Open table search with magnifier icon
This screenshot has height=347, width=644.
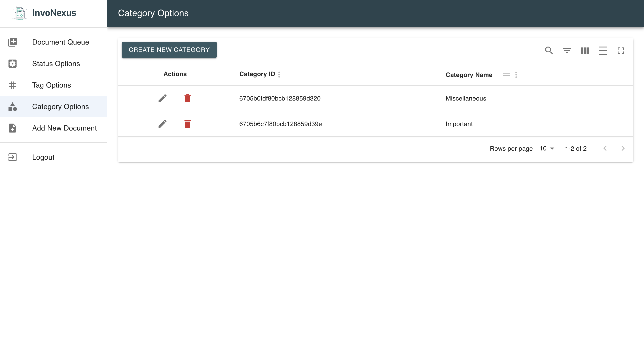(549, 51)
